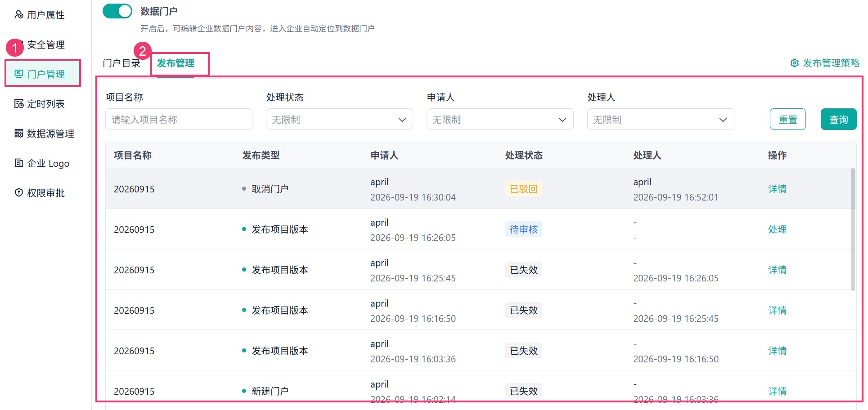Screen dimensions: 868x410
Task: Expand the 处理状态 dropdown
Action: (339, 120)
